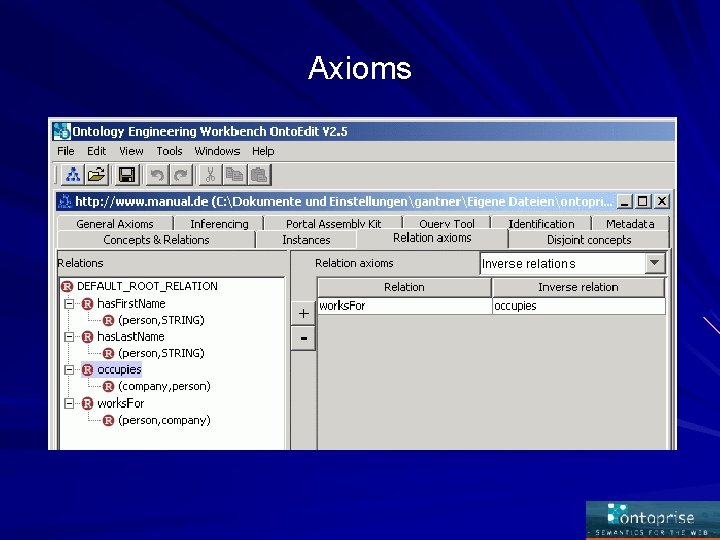Select the Relation axioms tab

coord(432,238)
